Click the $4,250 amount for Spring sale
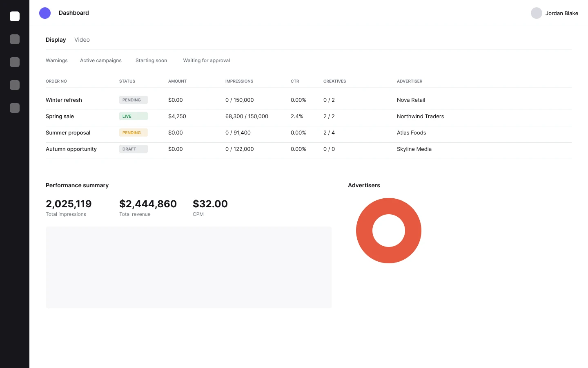The image size is (588, 368). [177, 116]
